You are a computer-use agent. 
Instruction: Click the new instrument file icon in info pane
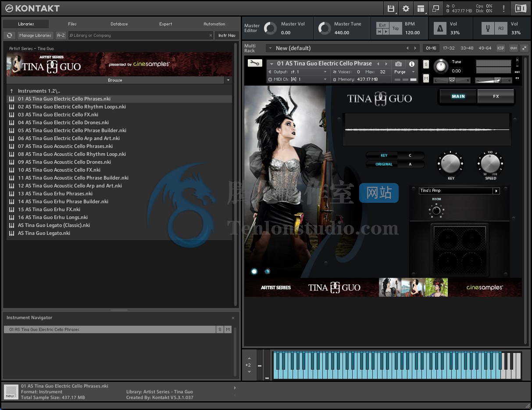pyautogui.click(x=11, y=391)
